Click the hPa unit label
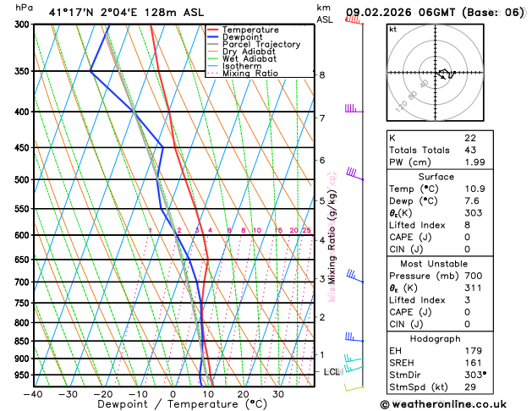Viewport: 532px width, 411px height. tap(24, 8)
